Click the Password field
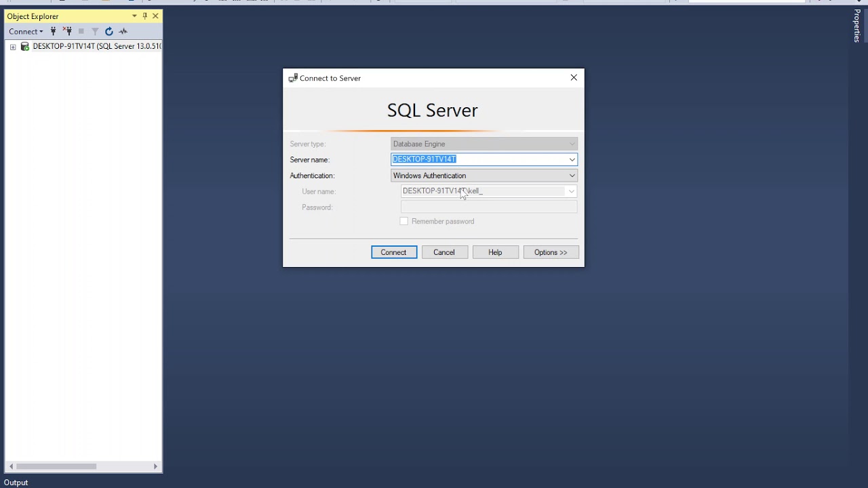This screenshot has height=488, width=868. click(x=489, y=207)
